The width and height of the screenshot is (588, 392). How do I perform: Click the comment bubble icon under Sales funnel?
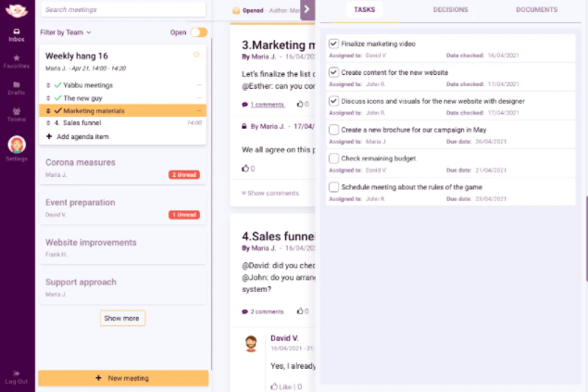(x=244, y=311)
